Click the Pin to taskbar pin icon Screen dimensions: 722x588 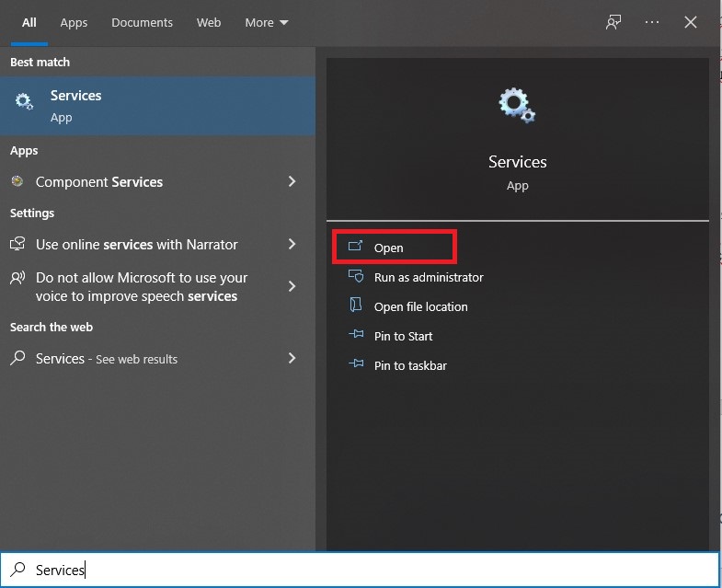(356, 363)
